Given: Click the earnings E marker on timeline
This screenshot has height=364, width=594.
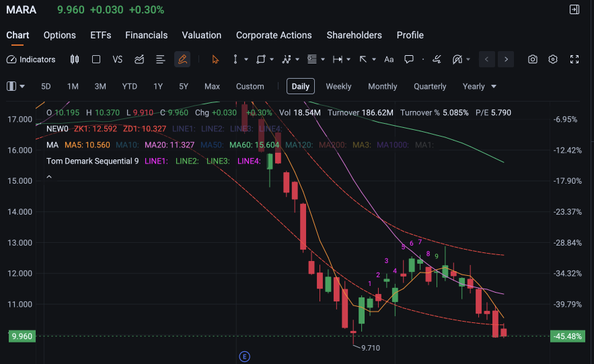Looking at the screenshot, I should click(245, 357).
